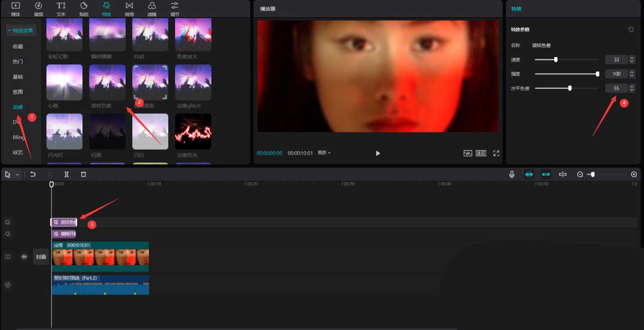Image resolution: width=644 pixels, height=330 pixels.
Task: Toggle main track magnet snapping
Action: click(529, 174)
